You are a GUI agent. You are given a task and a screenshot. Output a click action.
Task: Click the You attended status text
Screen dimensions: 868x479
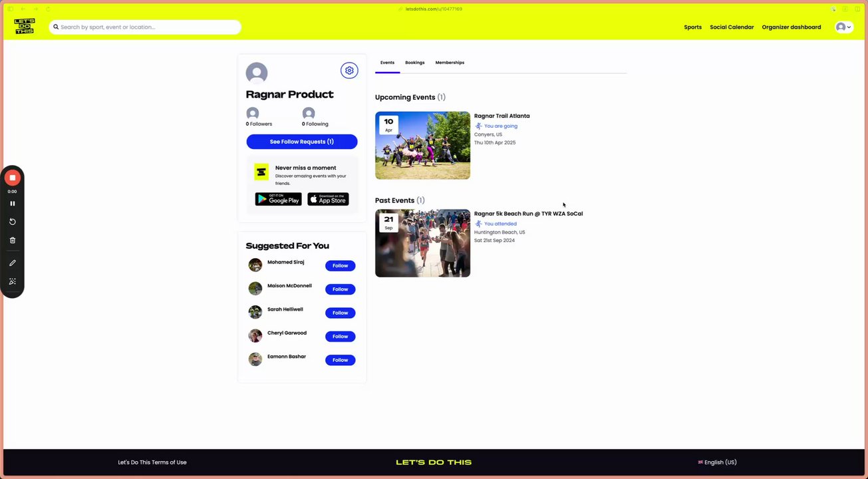tap(500, 224)
